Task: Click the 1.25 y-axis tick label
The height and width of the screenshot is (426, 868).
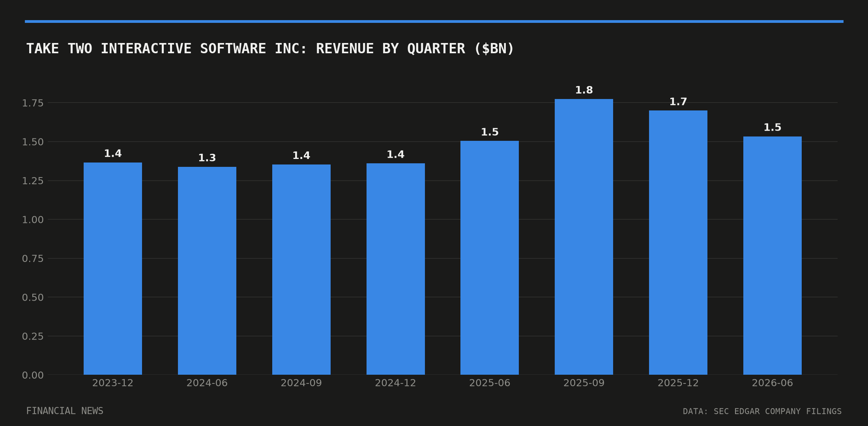Action: [x=33, y=181]
